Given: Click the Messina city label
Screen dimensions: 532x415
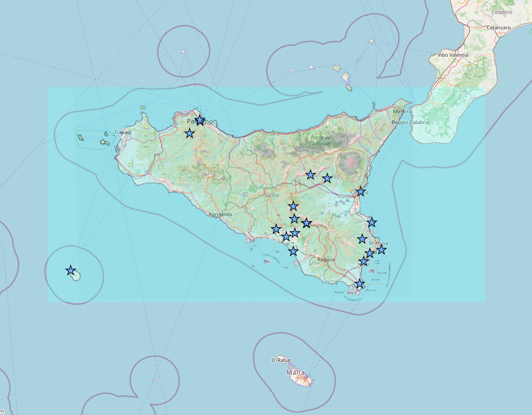Looking at the screenshot, I should [402, 111].
